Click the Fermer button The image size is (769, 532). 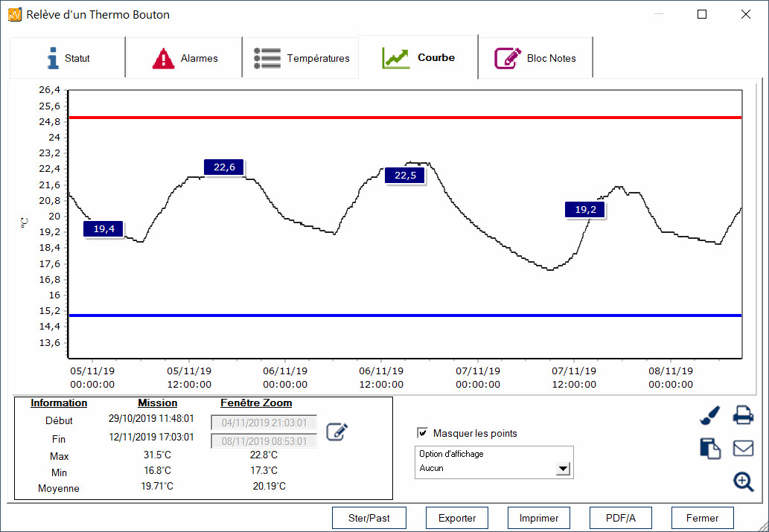coord(702,518)
